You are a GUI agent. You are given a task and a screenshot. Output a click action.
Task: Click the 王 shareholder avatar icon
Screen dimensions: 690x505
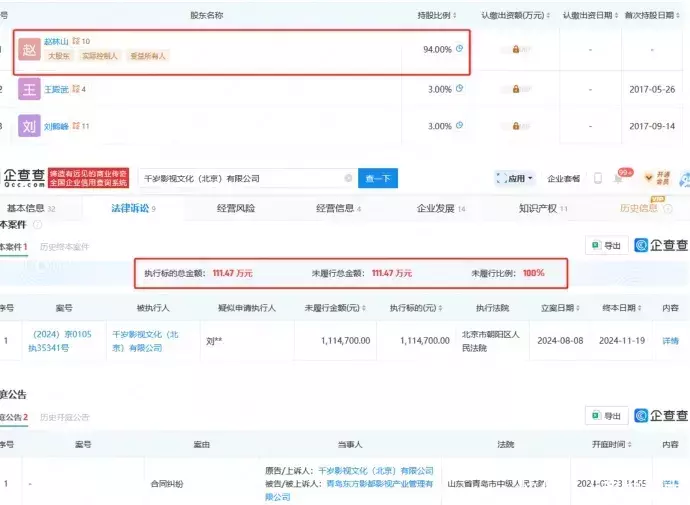pos(29,89)
